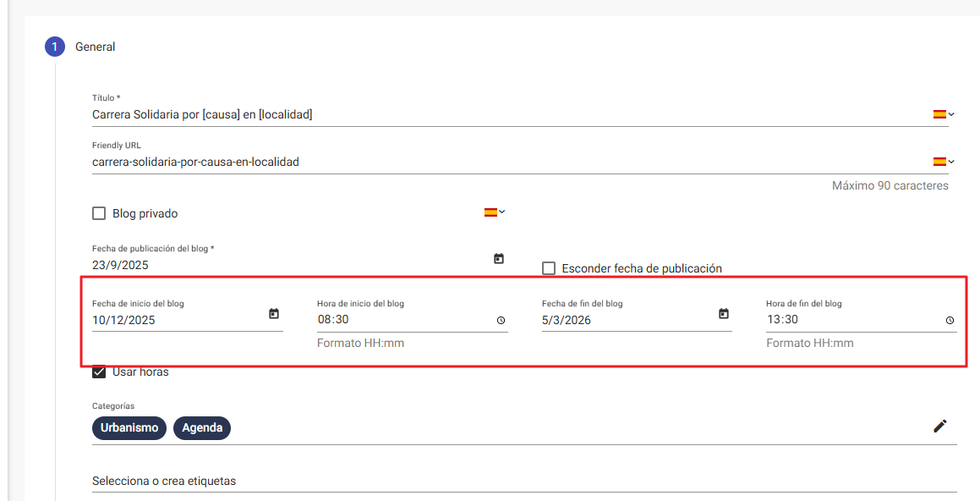Click the General step header label

click(96, 47)
